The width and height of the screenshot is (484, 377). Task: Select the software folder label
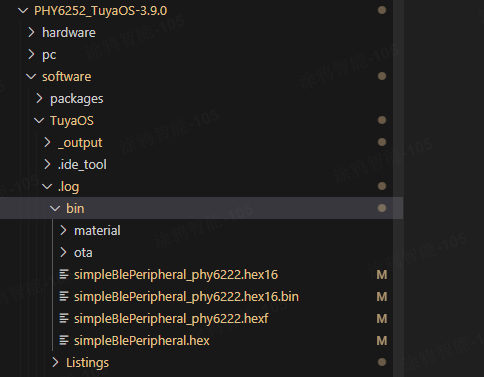[x=67, y=77]
